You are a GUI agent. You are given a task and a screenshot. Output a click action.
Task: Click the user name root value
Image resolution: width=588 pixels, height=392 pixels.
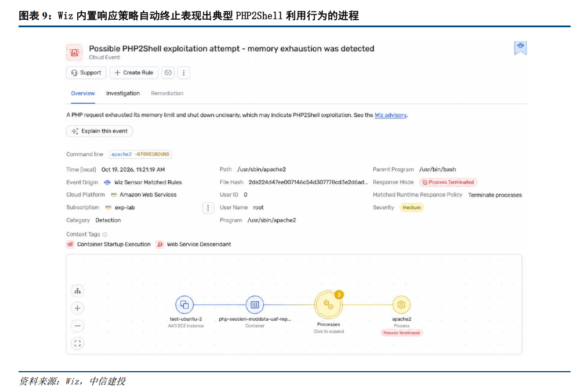tap(259, 208)
